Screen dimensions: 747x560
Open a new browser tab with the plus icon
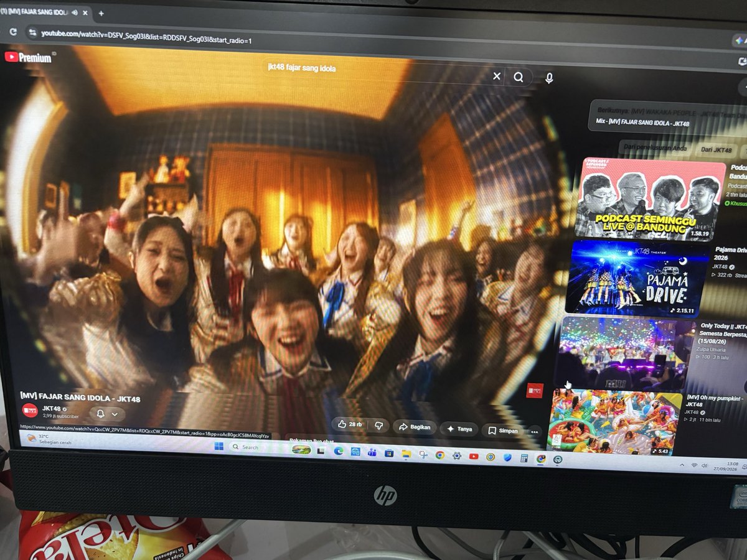click(101, 13)
